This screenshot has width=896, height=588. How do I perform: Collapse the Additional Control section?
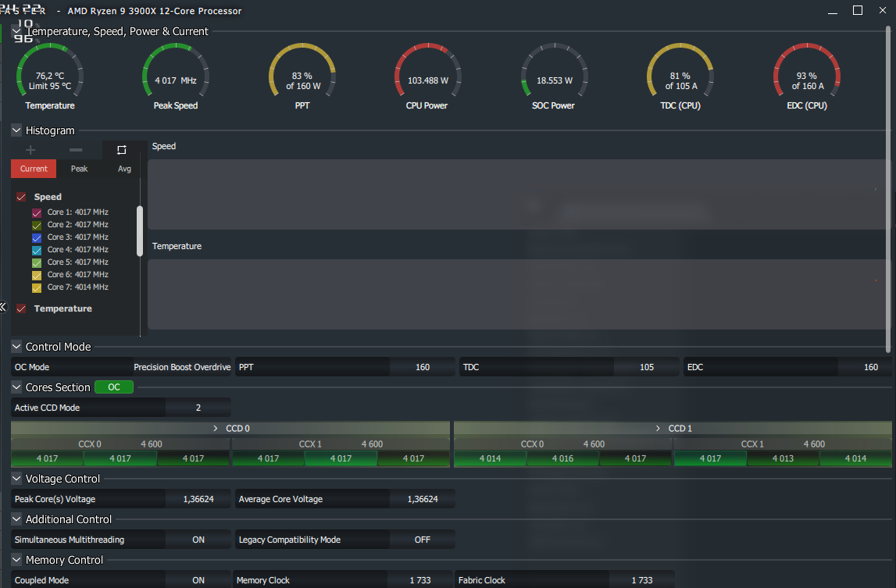coord(16,519)
